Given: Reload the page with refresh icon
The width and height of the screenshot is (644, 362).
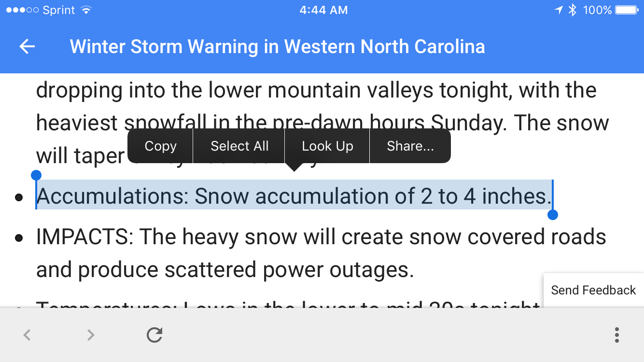Looking at the screenshot, I should point(154,334).
